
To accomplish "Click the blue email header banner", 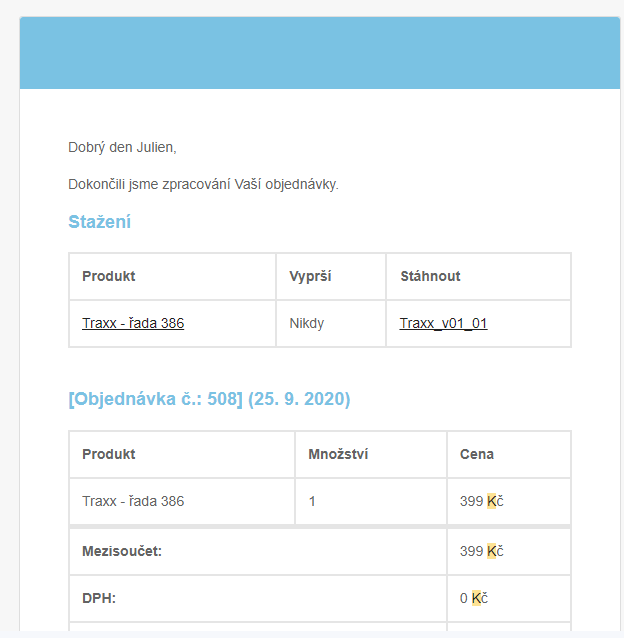I will click(320, 53).
